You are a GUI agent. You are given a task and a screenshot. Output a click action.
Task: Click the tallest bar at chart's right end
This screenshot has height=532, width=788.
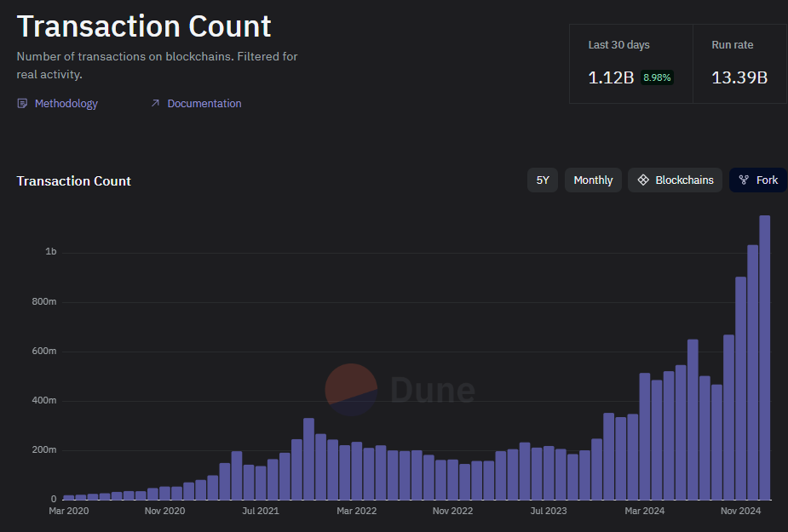(x=765, y=358)
